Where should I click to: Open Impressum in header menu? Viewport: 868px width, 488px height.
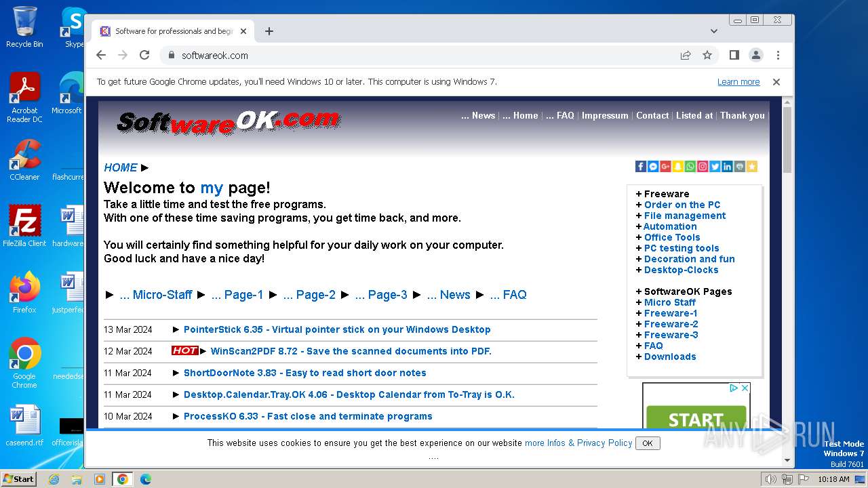[605, 115]
